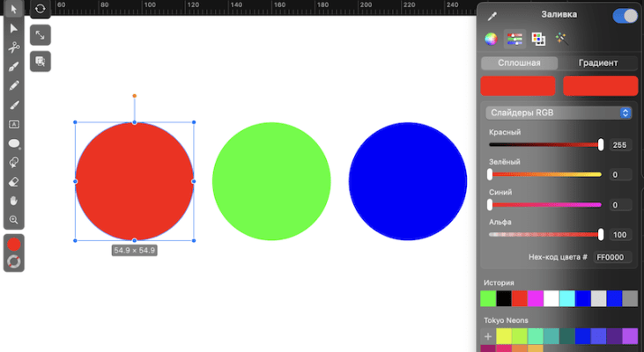Click the hex code input field
The image size is (644, 352).
610,257
